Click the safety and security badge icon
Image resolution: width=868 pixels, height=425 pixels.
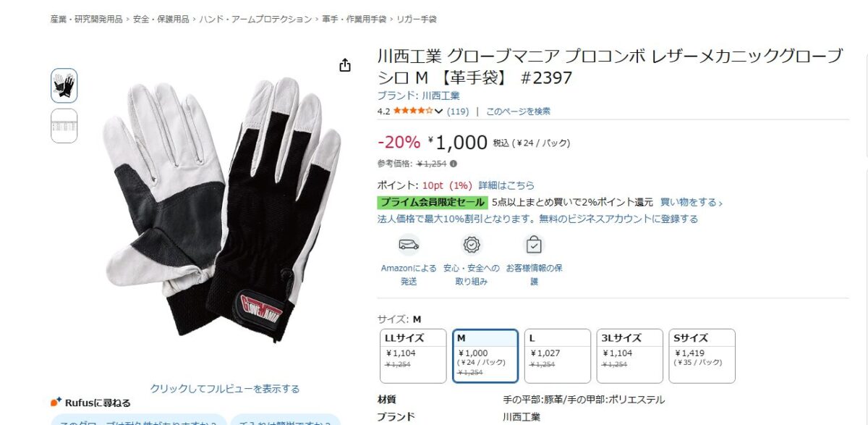tap(472, 245)
